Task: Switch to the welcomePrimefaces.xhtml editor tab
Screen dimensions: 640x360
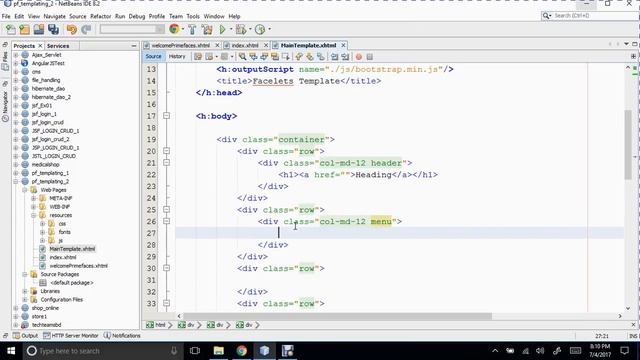Action: [x=180, y=45]
